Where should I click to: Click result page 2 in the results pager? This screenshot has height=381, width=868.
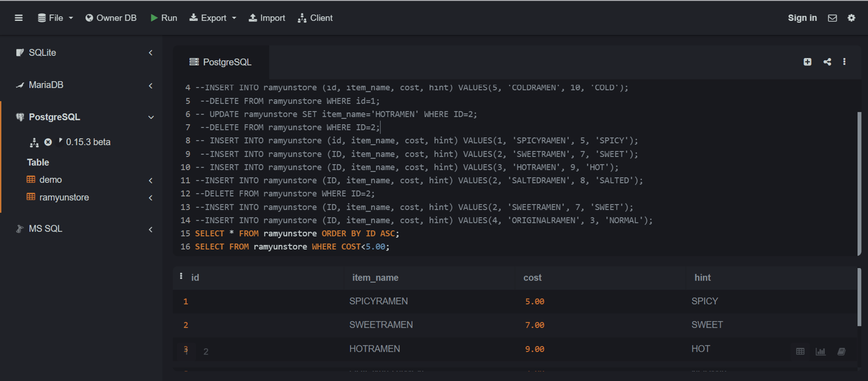coord(206,352)
